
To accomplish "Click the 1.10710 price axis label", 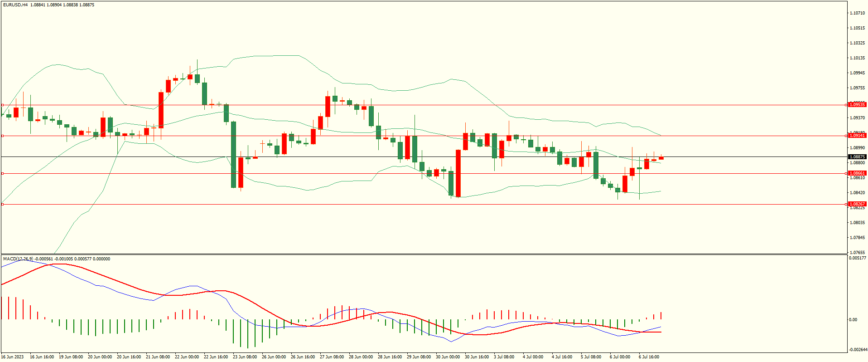I will [x=857, y=13].
